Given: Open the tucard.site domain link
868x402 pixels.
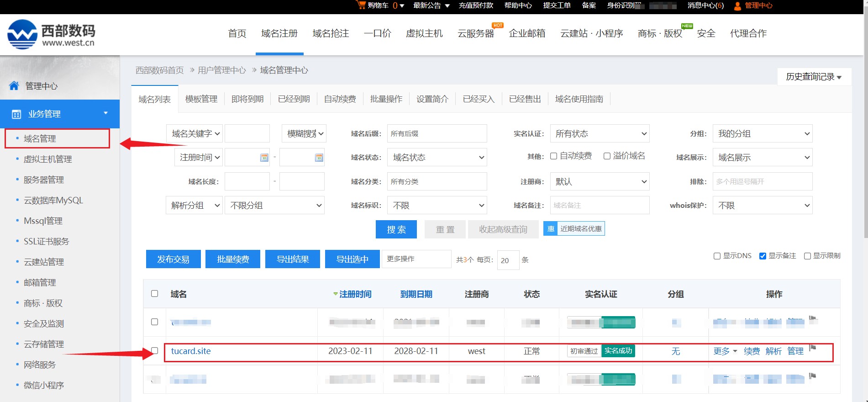Looking at the screenshot, I should (191, 351).
